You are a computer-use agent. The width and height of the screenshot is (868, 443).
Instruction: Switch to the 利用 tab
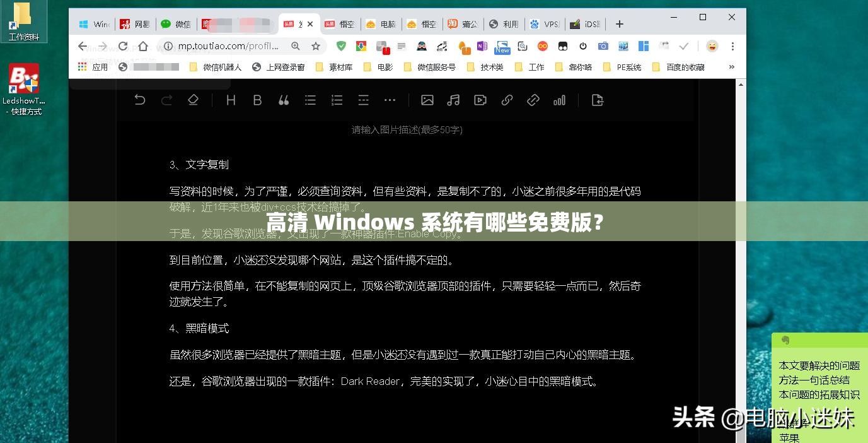tap(504, 24)
